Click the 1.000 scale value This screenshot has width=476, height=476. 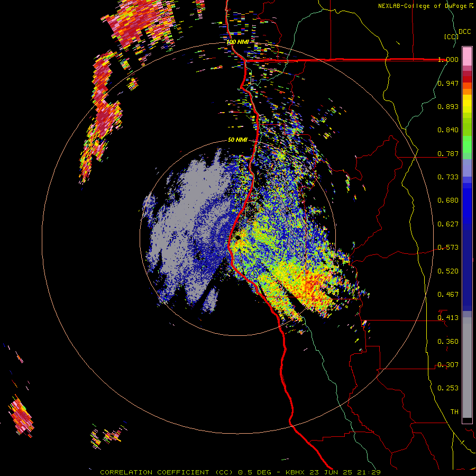point(448,59)
